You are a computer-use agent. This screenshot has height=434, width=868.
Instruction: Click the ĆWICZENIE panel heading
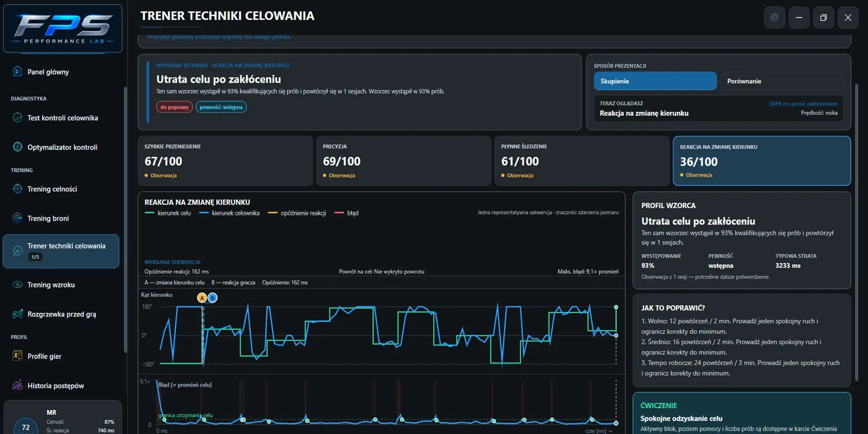(x=659, y=406)
